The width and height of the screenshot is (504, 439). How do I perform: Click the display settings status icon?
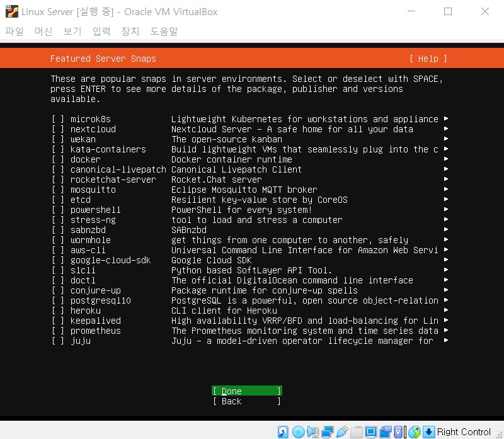coord(370,431)
